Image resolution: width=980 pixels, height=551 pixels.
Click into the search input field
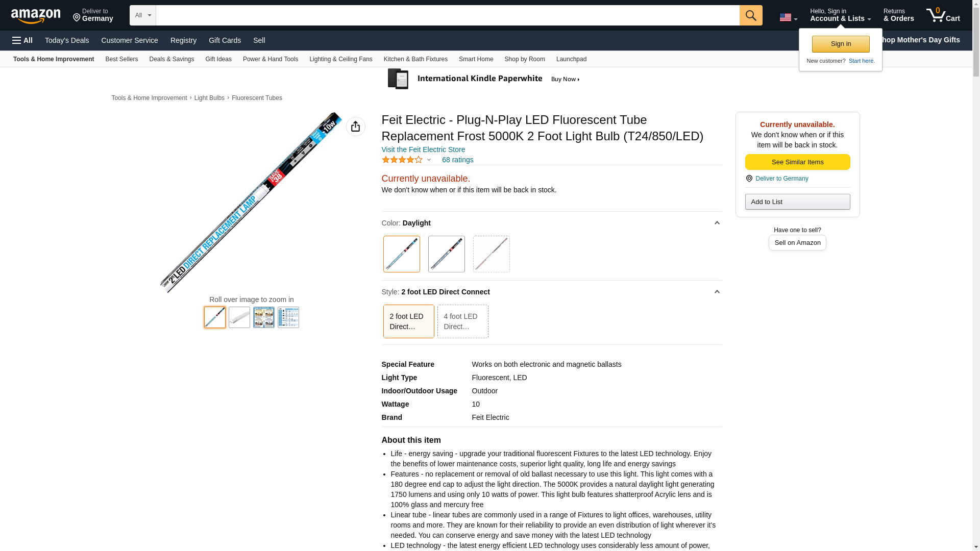pos(447,15)
